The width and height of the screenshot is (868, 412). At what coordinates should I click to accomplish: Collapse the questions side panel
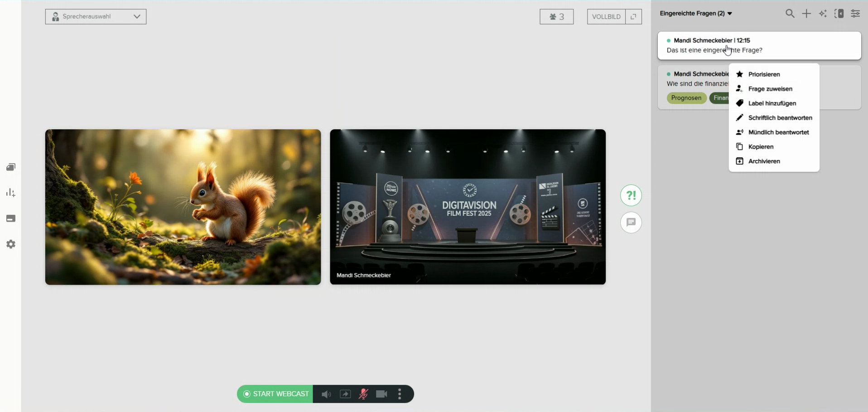(839, 14)
